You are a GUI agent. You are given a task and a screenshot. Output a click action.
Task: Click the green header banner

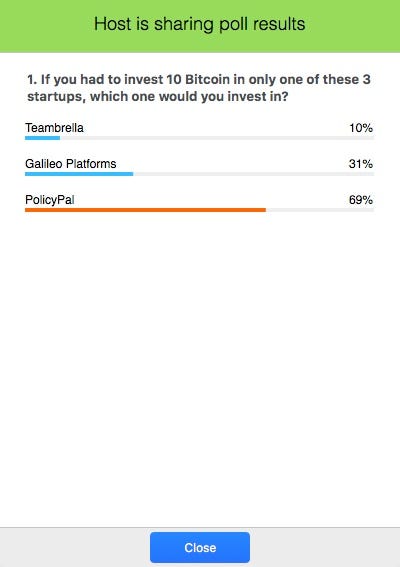click(200, 26)
